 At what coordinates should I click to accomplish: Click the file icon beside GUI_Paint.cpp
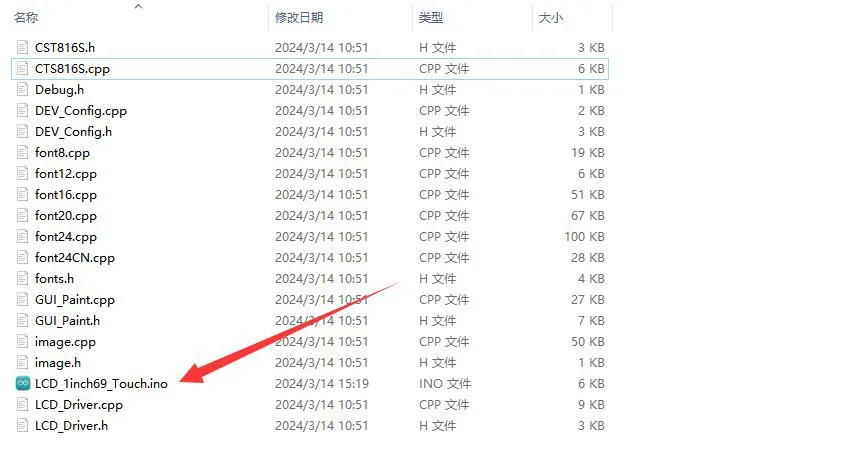pyautogui.click(x=22, y=299)
